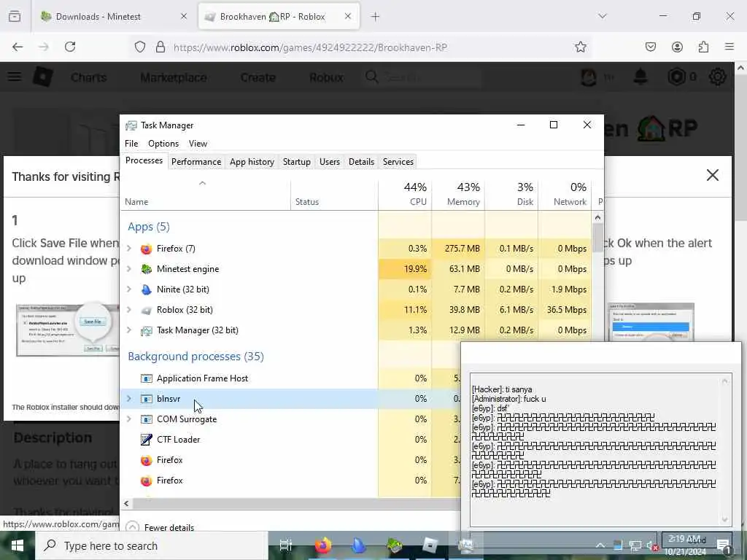Expand the blnsvr background process
This screenshot has height=560, width=747.
pyautogui.click(x=129, y=399)
